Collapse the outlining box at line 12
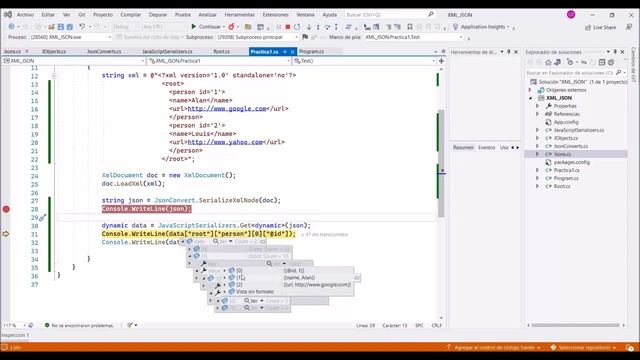Screen dimensions: 640x360 [54, 76]
